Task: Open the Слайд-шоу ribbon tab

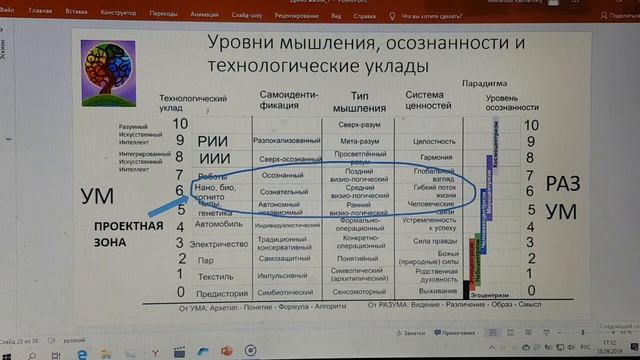Action: point(247,16)
